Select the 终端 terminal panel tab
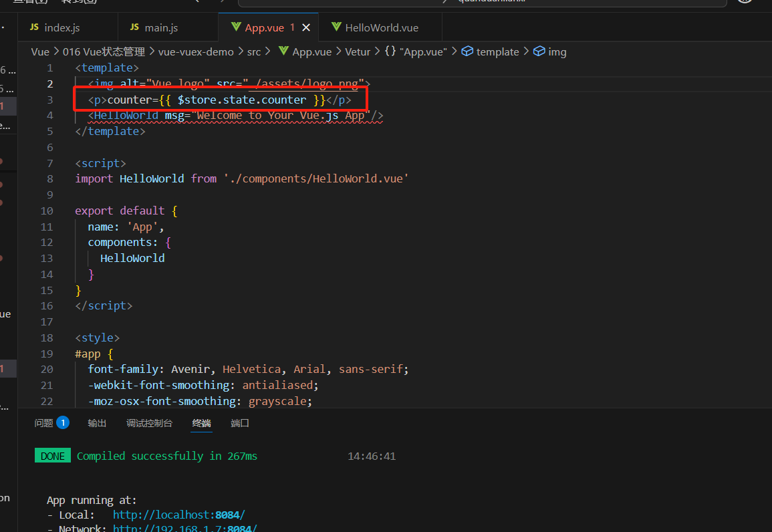 click(x=201, y=423)
